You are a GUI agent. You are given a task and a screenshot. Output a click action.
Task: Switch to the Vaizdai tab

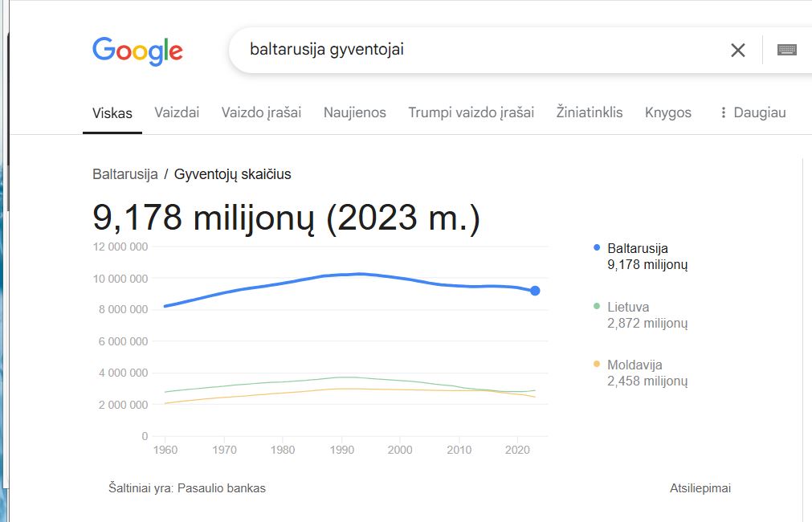177,112
